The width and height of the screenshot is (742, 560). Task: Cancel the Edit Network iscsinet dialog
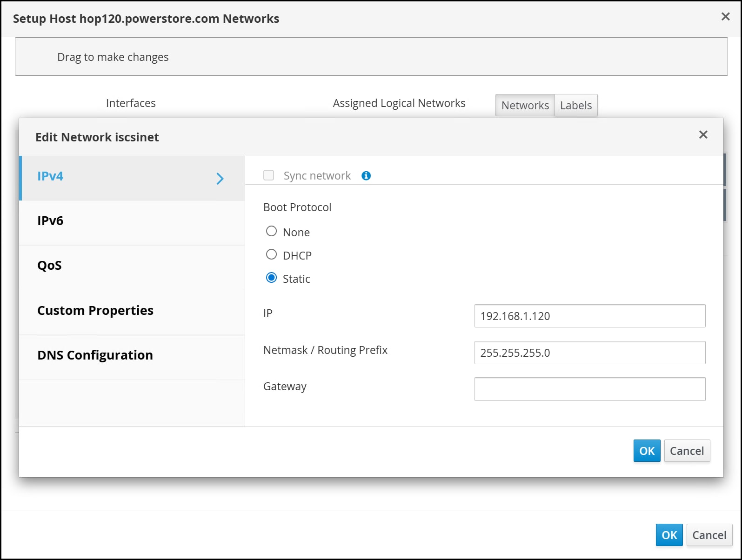(687, 451)
